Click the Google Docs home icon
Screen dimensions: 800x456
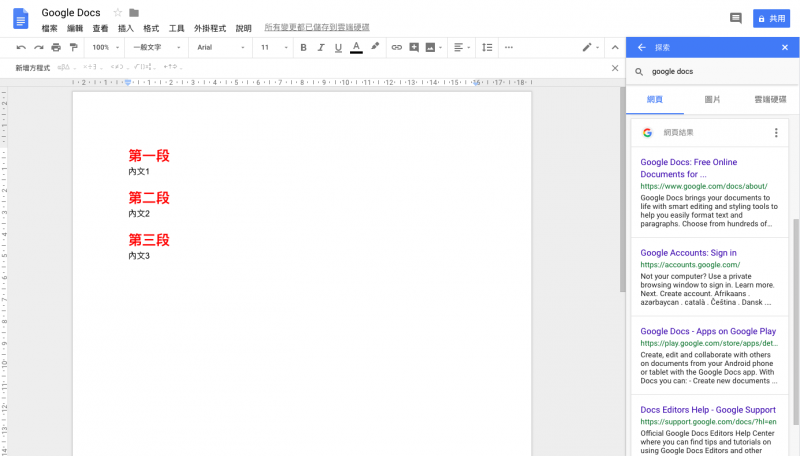tap(20, 19)
